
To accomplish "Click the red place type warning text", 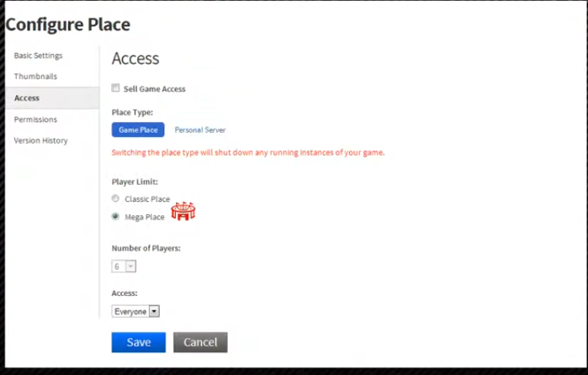I will [x=248, y=153].
